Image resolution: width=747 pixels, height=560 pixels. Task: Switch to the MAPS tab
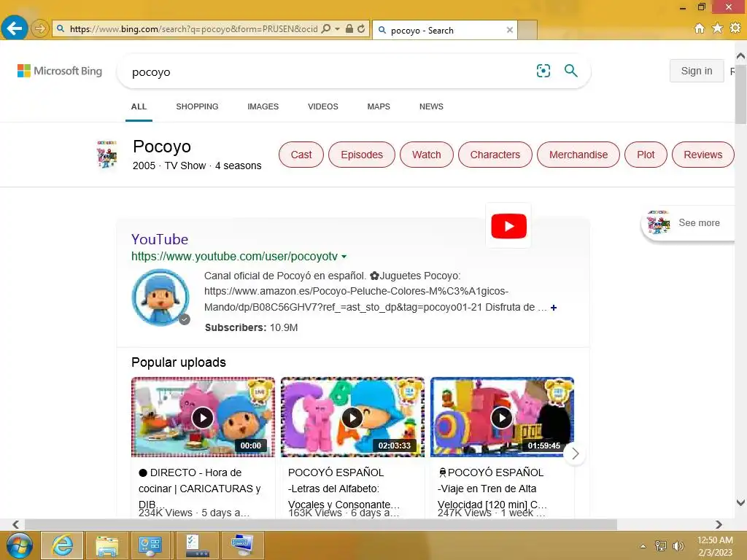(379, 106)
